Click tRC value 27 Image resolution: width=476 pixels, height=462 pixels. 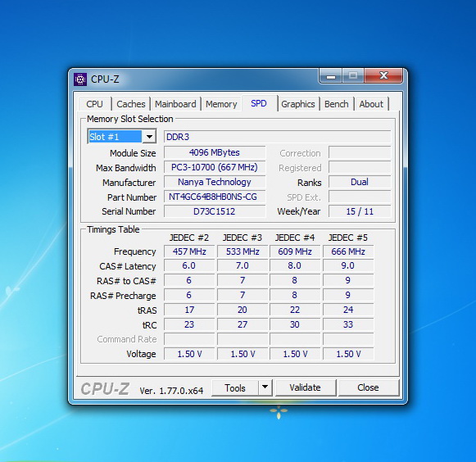coord(243,324)
